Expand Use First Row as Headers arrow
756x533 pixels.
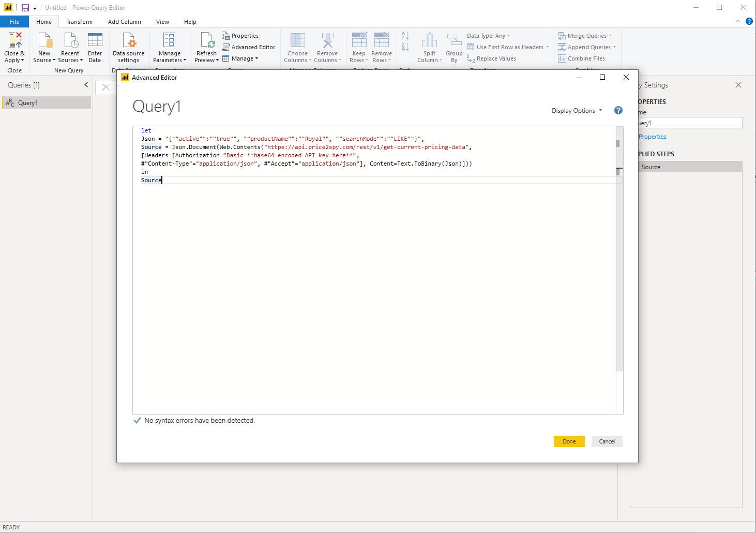(x=548, y=47)
